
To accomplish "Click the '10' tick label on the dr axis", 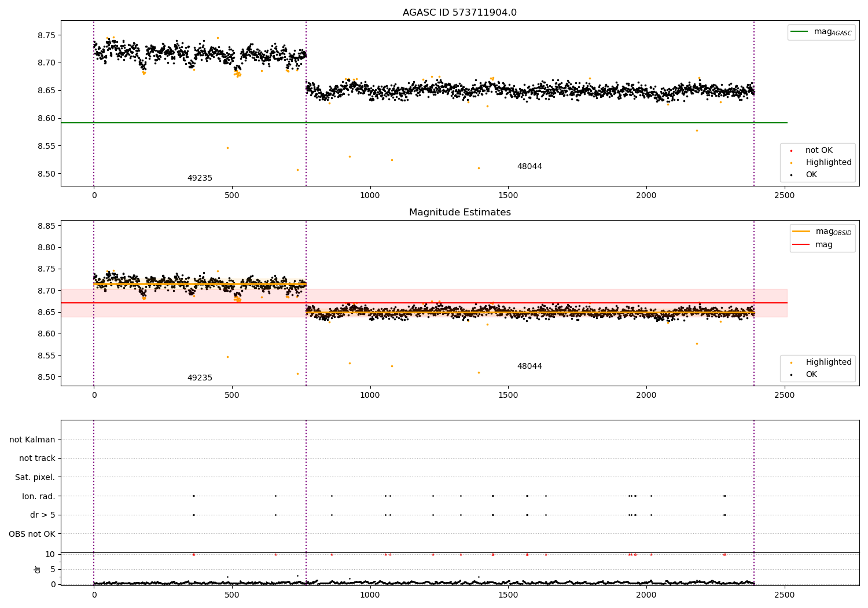I will coord(50,554).
